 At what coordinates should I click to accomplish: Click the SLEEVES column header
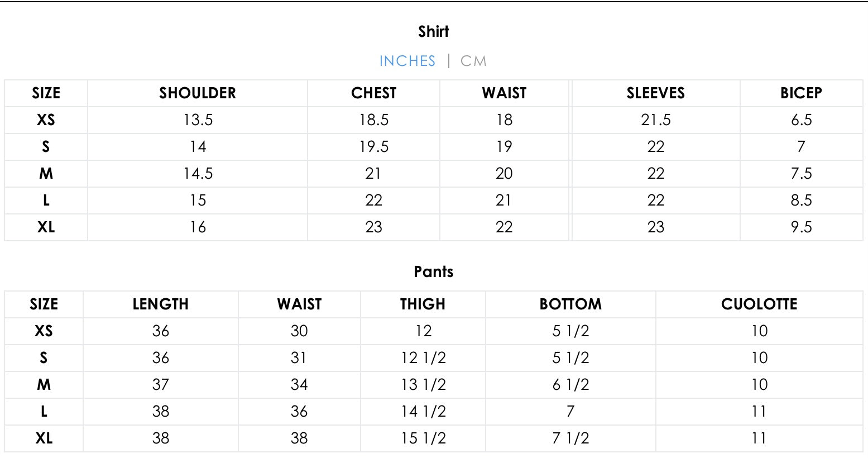(x=655, y=93)
